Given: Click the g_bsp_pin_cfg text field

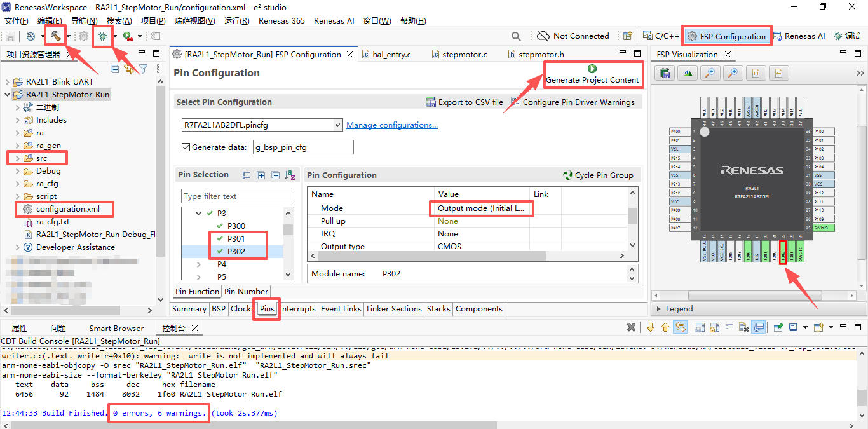Looking at the screenshot, I should (303, 147).
